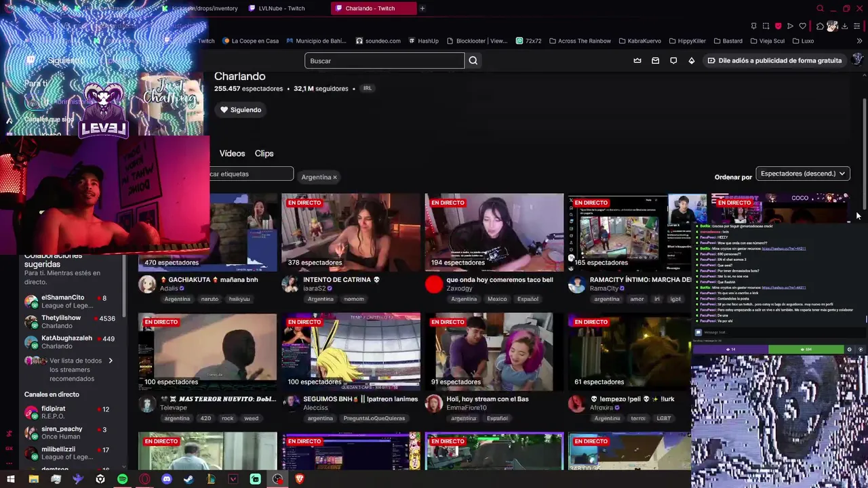The image size is (868, 488).
Task: Open the browser profile avatar in toolbar
Action: [832, 26]
